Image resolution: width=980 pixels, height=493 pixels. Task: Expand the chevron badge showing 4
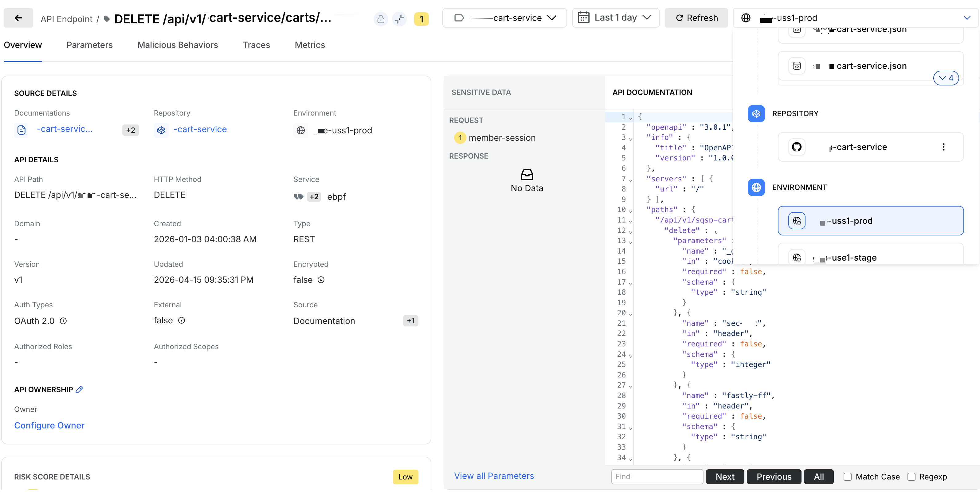pos(946,78)
